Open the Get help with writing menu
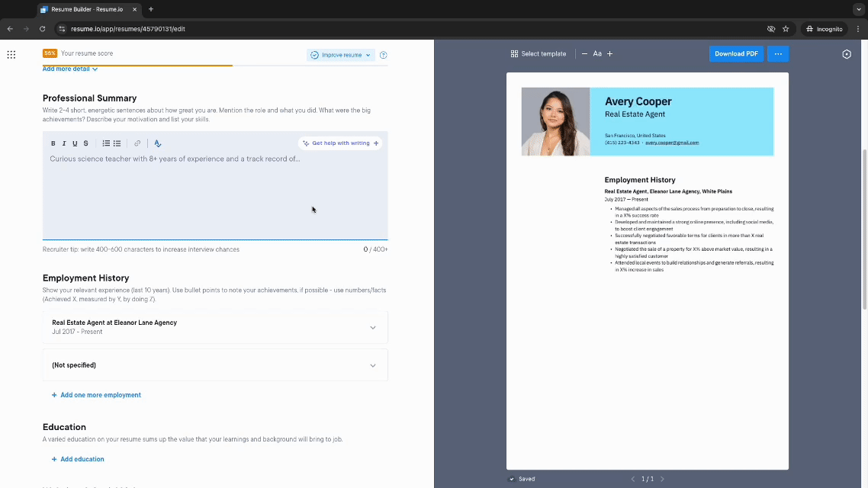The image size is (868, 488). tap(339, 143)
